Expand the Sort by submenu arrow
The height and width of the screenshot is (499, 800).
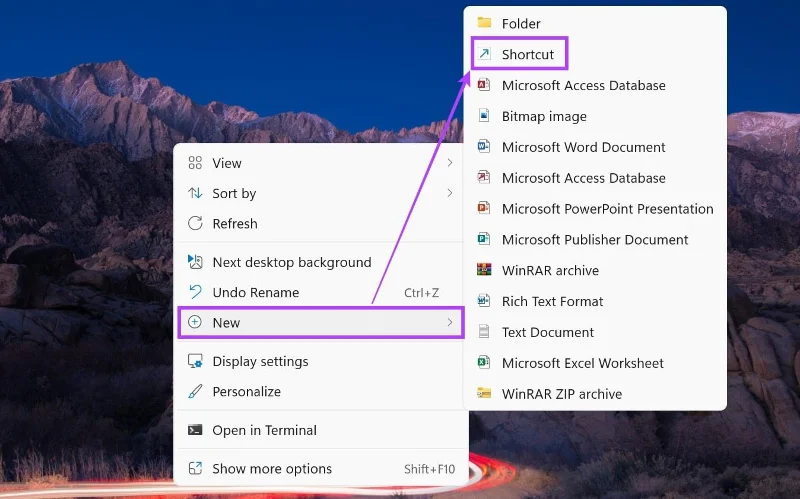coord(449,193)
